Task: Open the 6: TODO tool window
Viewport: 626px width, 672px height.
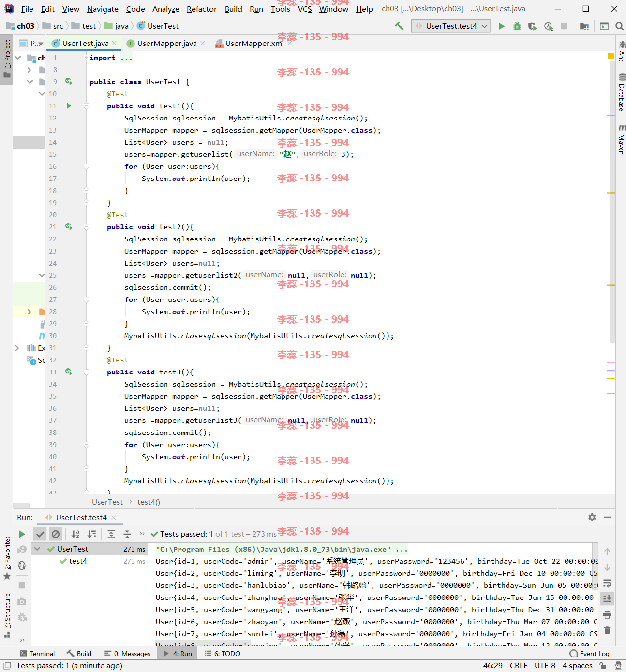Action: (223, 654)
